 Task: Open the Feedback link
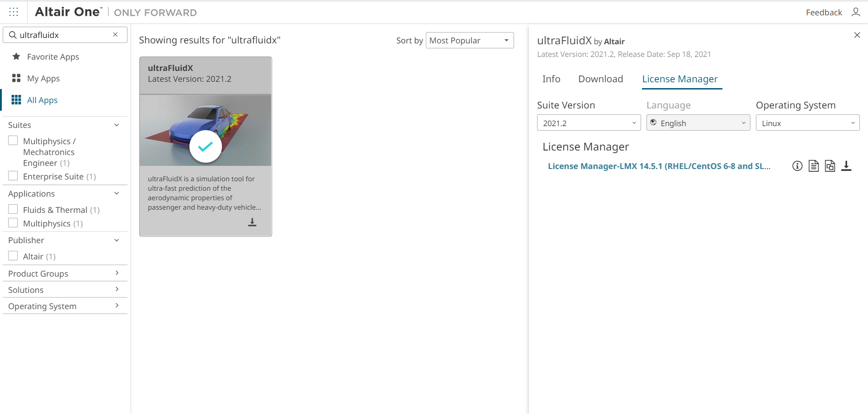pyautogui.click(x=824, y=13)
